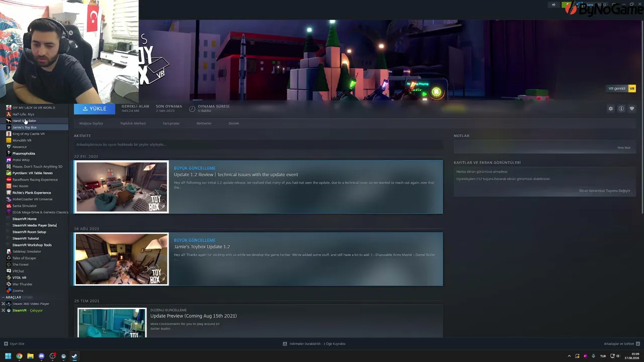Click Yeni Not to add note

coord(624,148)
